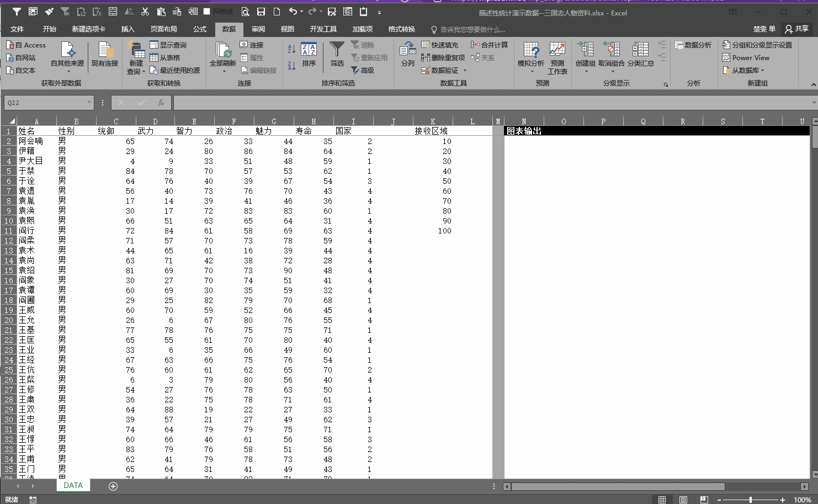818x504 pixels.
Task: Click zoom in plus on zoom slider
Action: pyautogui.click(x=783, y=500)
